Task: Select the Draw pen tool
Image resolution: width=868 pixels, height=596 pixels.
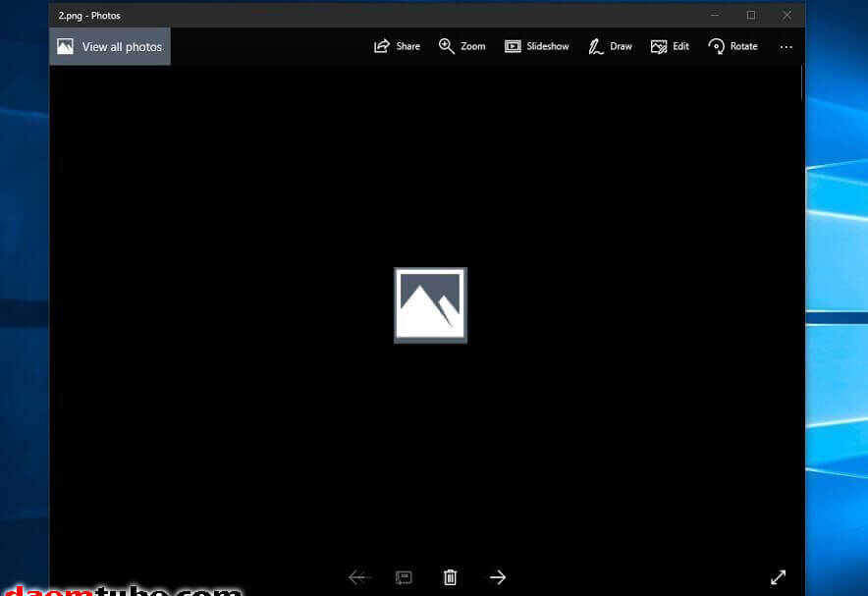Action: click(596, 46)
